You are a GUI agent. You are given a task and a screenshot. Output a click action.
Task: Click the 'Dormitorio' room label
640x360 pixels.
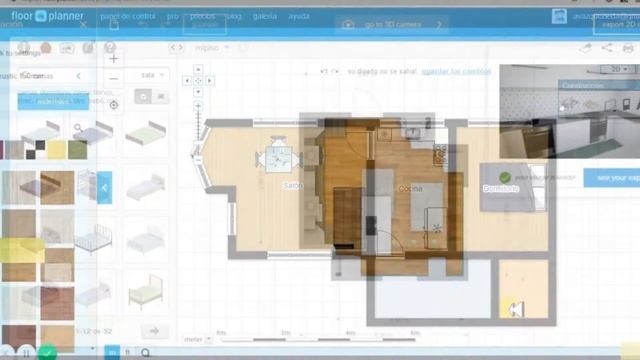tap(501, 189)
